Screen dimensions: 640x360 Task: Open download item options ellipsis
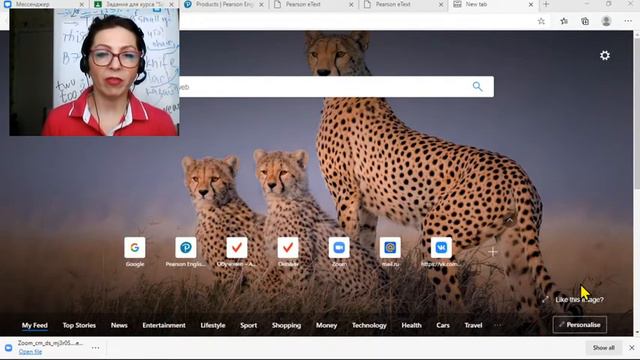pyautogui.click(x=96, y=348)
